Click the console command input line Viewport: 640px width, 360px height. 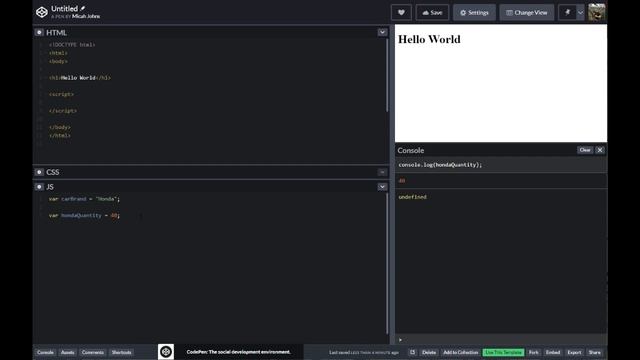click(501, 340)
